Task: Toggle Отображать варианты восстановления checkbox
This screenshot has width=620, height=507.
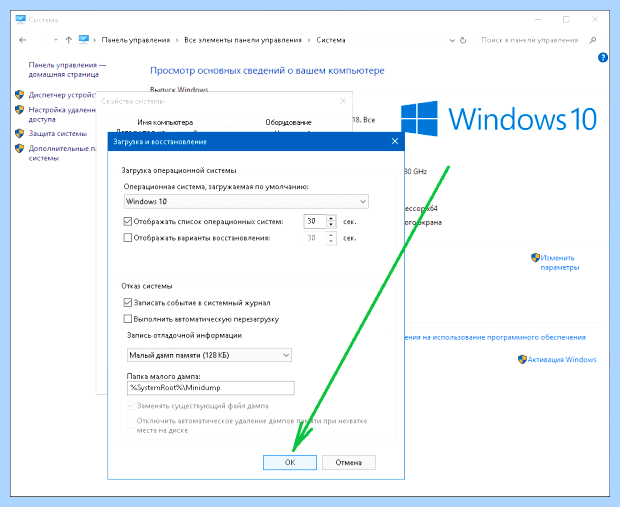Action: 128,238
